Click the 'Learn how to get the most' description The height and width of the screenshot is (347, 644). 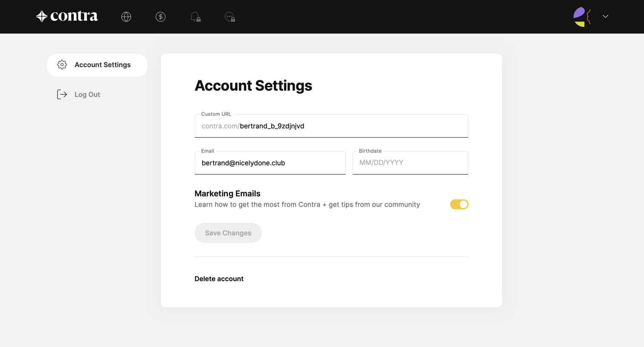click(307, 205)
